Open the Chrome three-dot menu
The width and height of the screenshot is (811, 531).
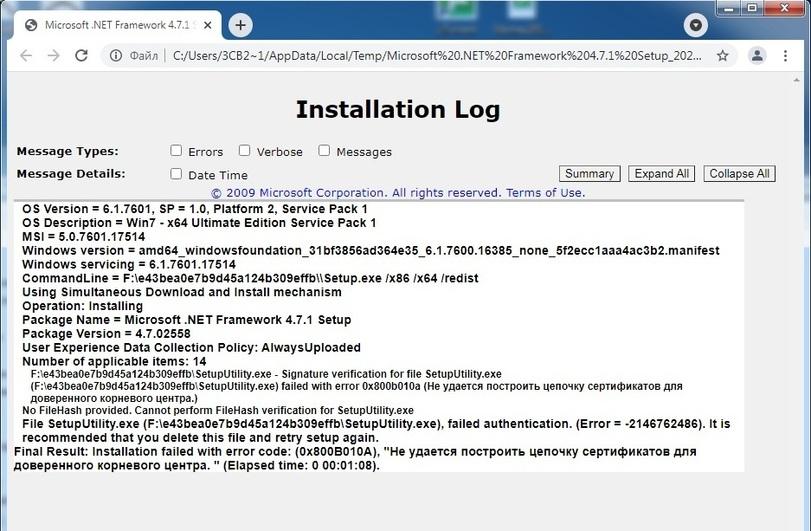click(785, 55)
